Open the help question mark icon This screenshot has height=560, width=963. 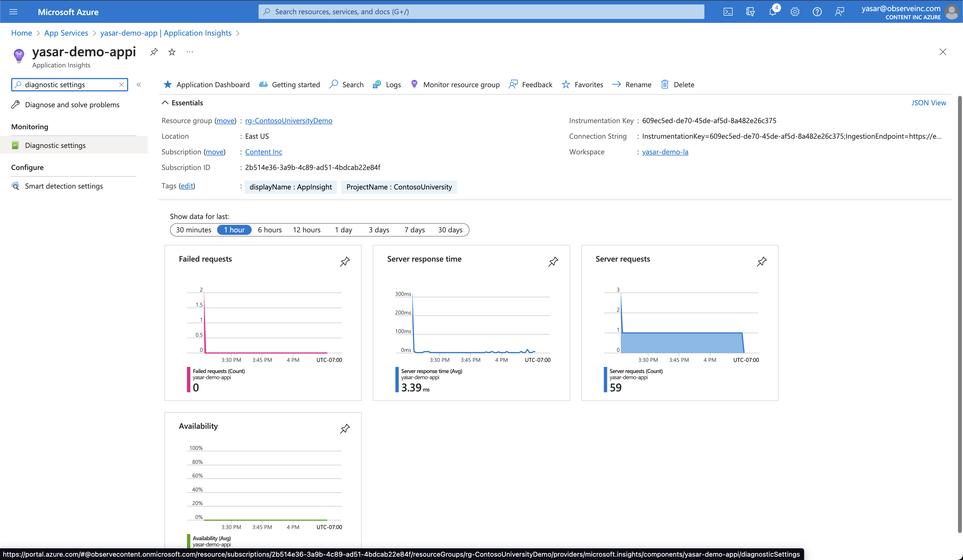(817, 12)
